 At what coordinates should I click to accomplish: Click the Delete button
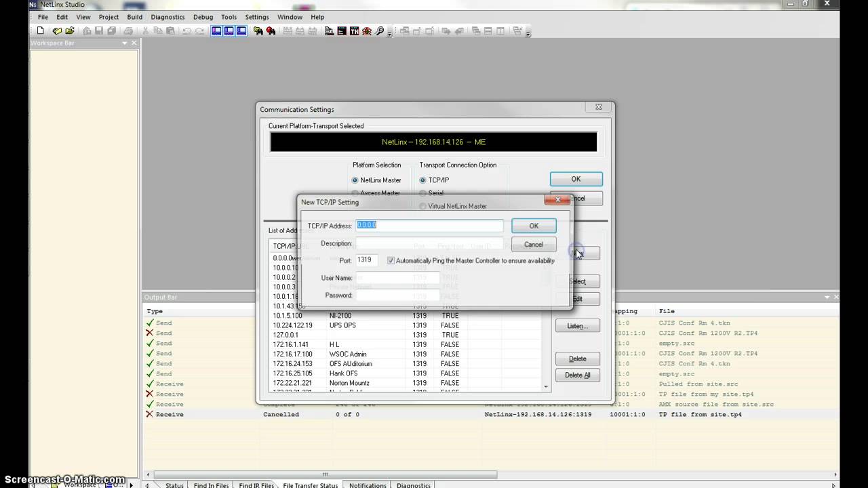[x=578, y=359]
